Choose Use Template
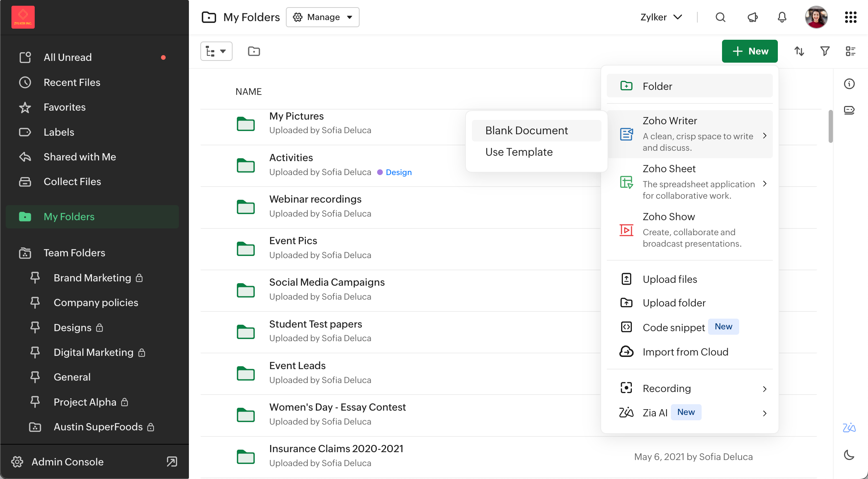868x479 pixels. pos(536,152)
